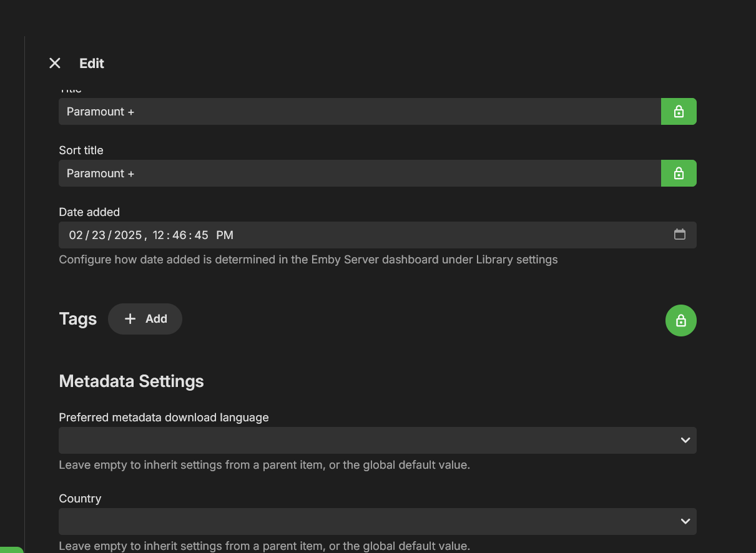Select the day value 23 in Date added
756x553 pixels.
99,235
